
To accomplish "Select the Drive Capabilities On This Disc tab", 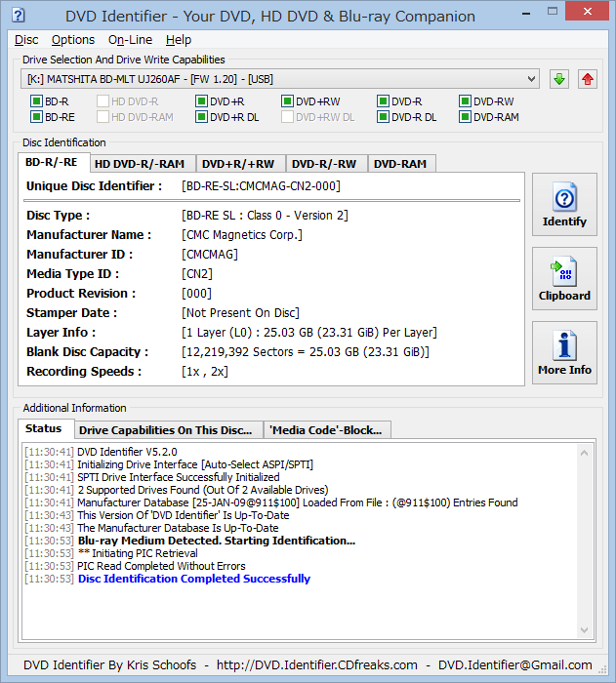I will 166,429.
